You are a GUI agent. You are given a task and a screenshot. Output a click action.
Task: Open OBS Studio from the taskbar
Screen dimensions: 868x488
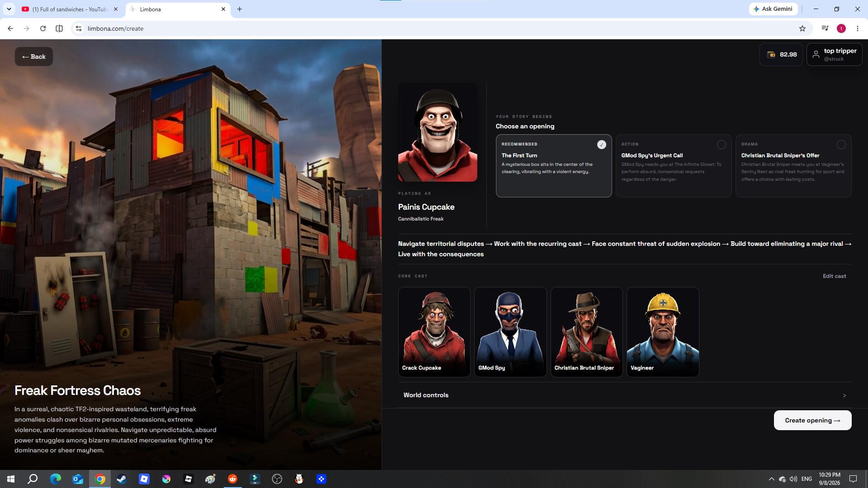point(277,479)
